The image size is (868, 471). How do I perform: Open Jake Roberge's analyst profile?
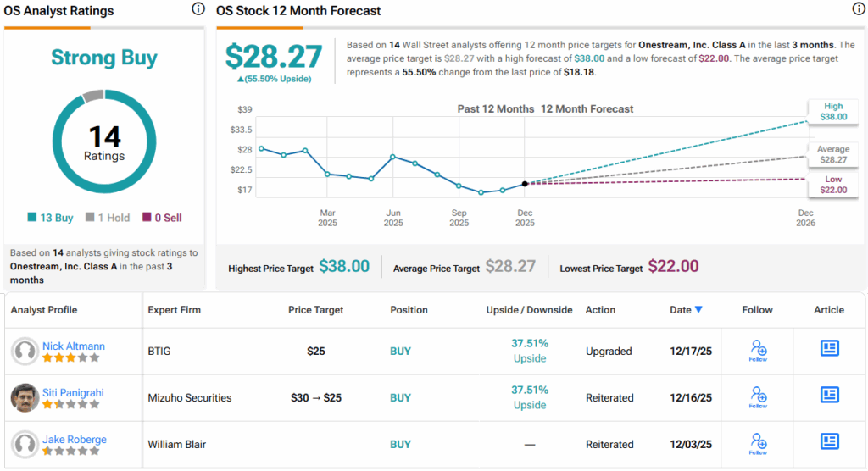pyautogui.click(x=75, y=438)
